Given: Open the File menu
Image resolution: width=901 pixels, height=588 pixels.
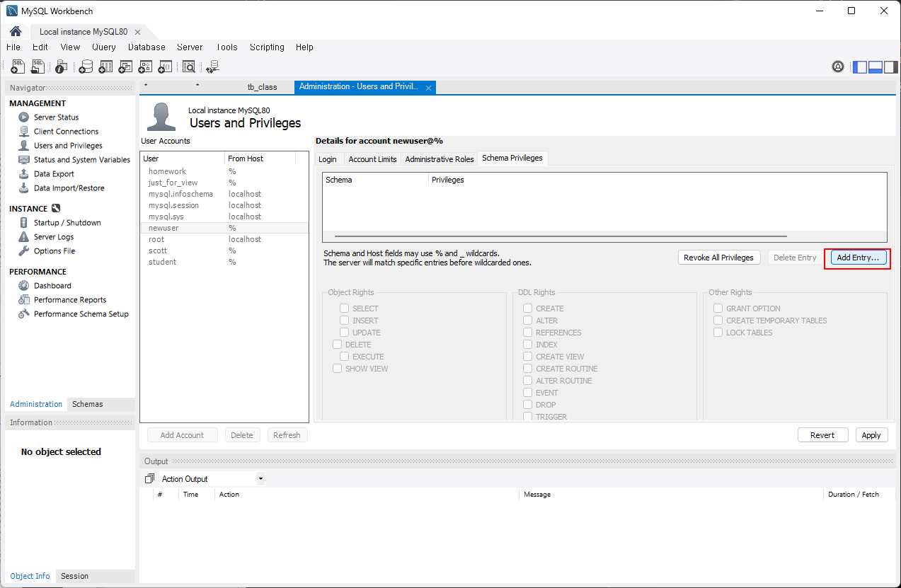Looking at the screenshot, I should coord(13,47).
